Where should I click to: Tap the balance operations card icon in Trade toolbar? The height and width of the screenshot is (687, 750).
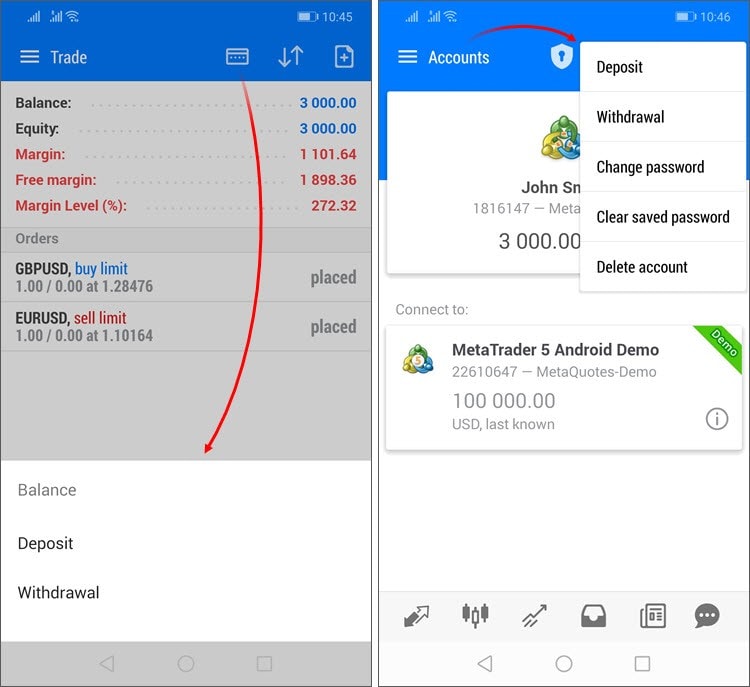237,57
